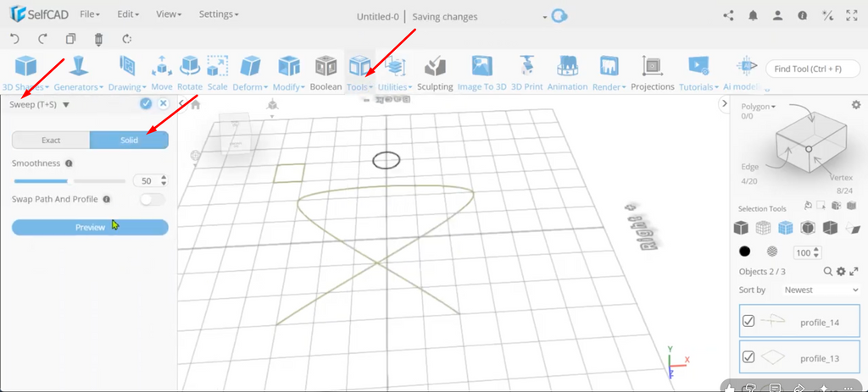868x392 pixels.
Task: Expand the Sweep (T+S) tool dropdown arrow
Action: [66, 104]
